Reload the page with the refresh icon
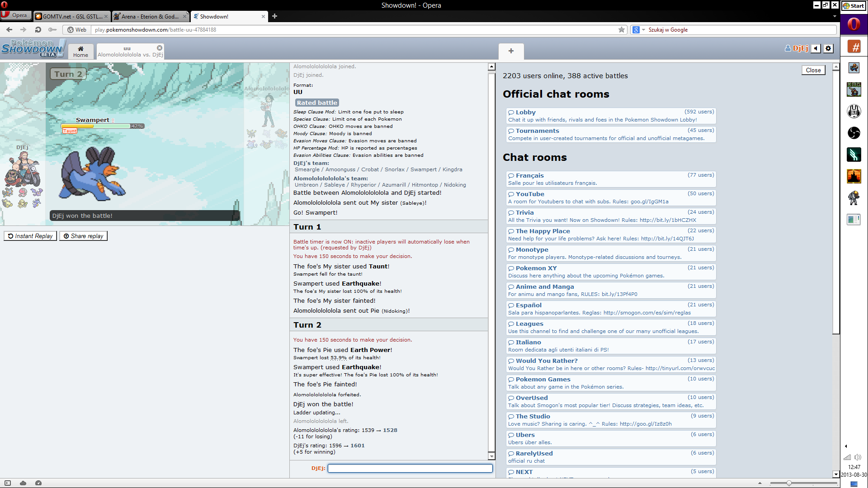 [x=38, y=30]
